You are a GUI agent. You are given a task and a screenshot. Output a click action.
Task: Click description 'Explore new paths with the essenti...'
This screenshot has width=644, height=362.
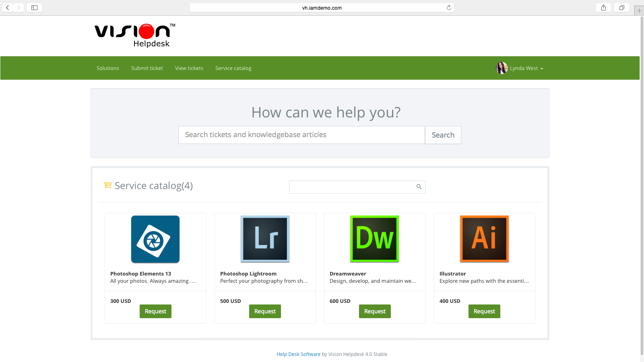pyautogui.click(x=484, y=281)
